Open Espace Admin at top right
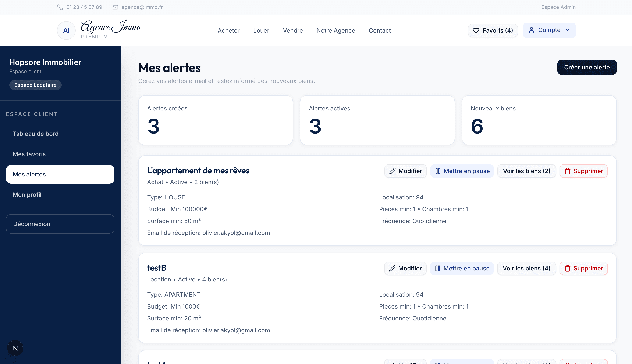632x364 pixels. click(558, 7)
